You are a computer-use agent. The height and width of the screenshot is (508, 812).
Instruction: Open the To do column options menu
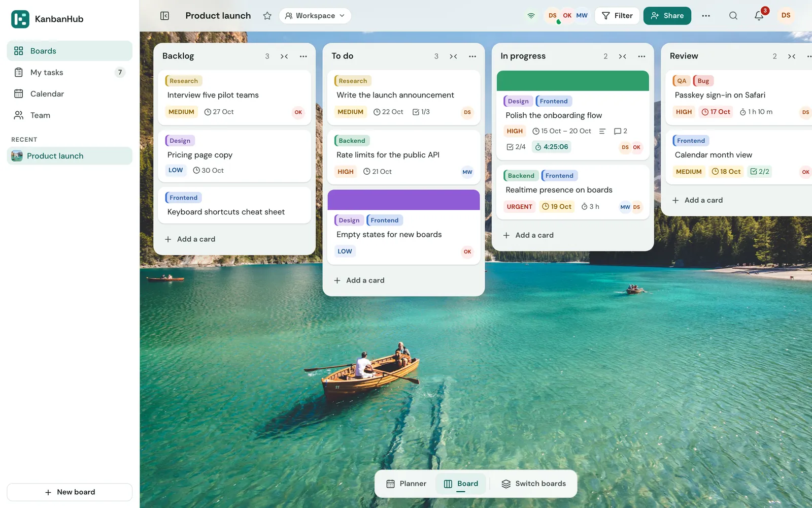coord(472,56)
